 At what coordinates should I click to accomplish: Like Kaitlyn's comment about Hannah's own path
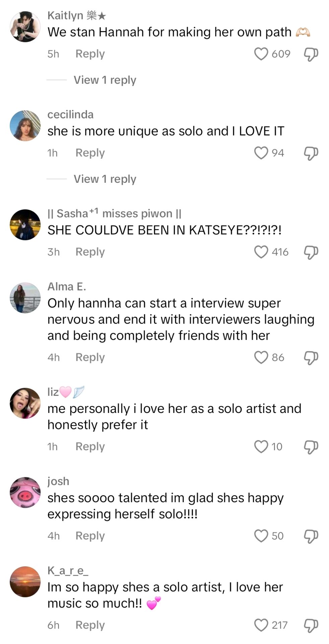coord(261,54)
